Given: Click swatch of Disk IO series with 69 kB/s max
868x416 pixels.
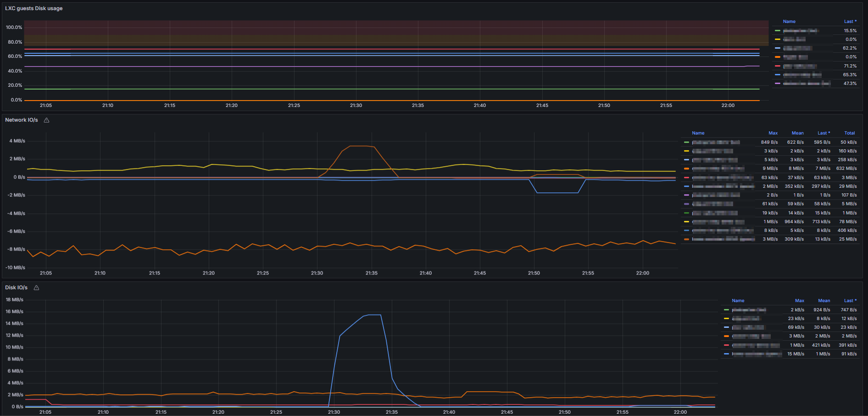Looking at the screenshot, I should click(726, 327).
